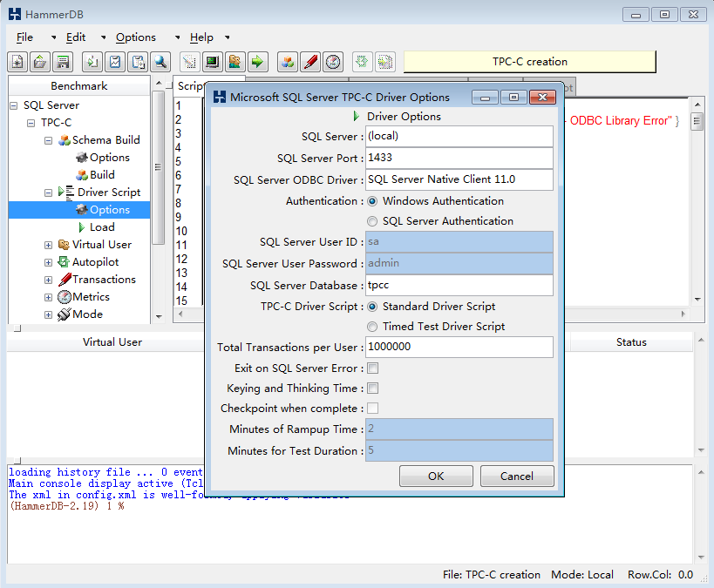Click the "Mode: Local" status bar text
Image resolution: width=714 pixels, height=588 pixels.
click(582, 575)
